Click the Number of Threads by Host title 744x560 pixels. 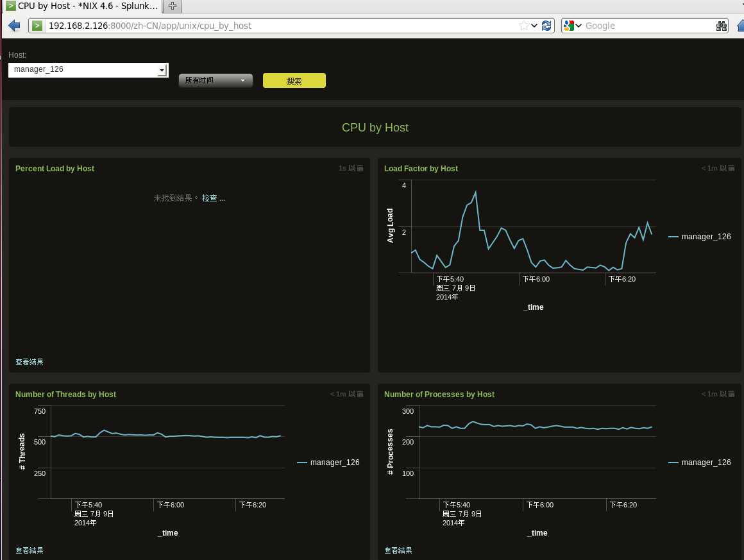65,395
